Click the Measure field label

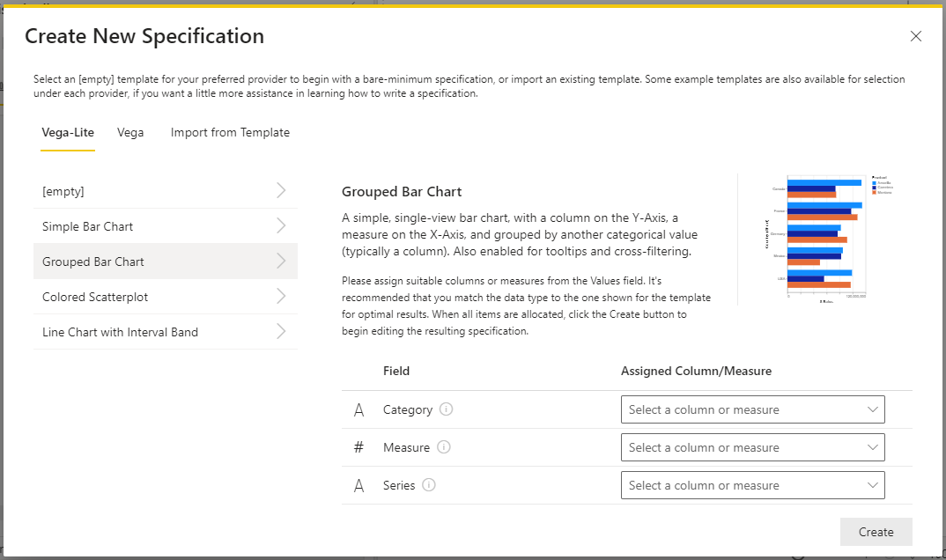point(407,447)
